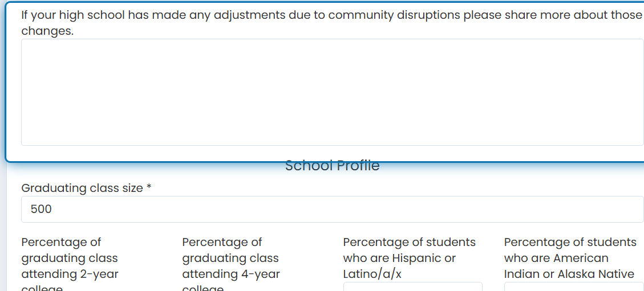Click the required asterisk beside Graduating class size
Screen dimensions: 644x291
[149, 187]
